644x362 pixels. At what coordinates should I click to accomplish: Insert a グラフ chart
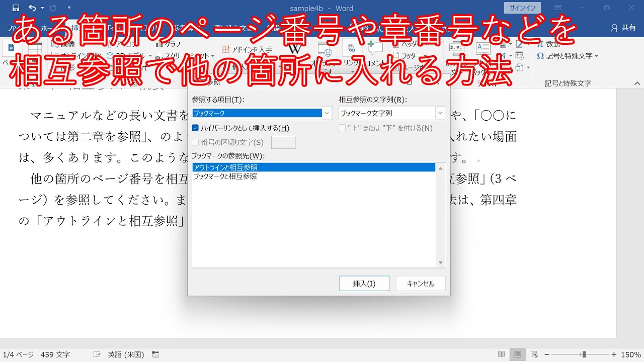pos(168,44)
